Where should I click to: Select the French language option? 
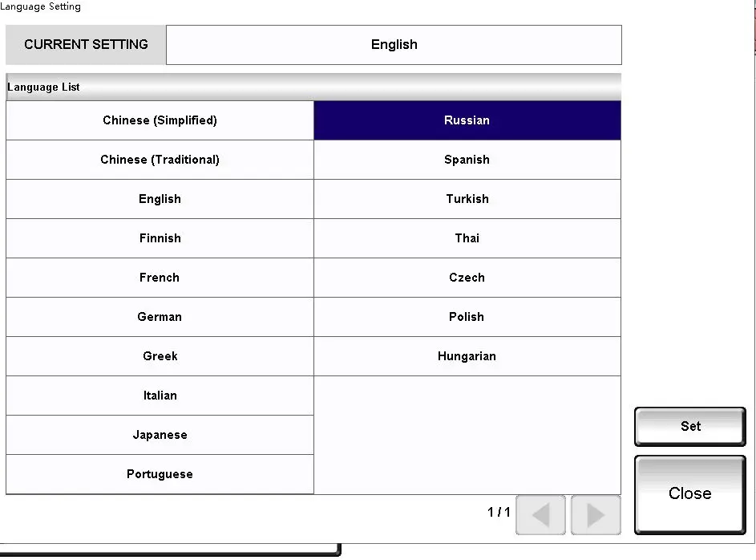[x=160, y=278]
